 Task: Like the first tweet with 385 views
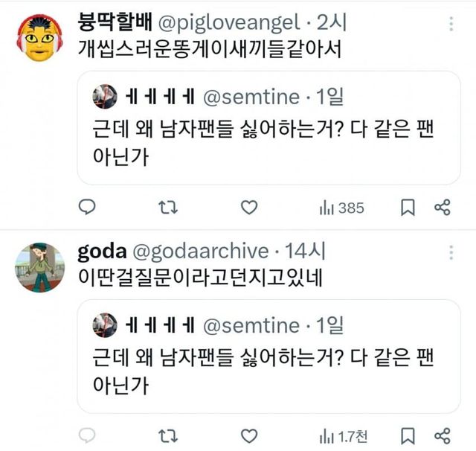point(250,208)
